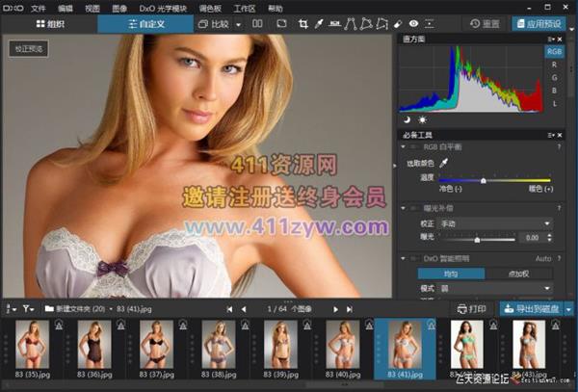Open the 图像 menu
578x392 pixels.
click(119, 7)
